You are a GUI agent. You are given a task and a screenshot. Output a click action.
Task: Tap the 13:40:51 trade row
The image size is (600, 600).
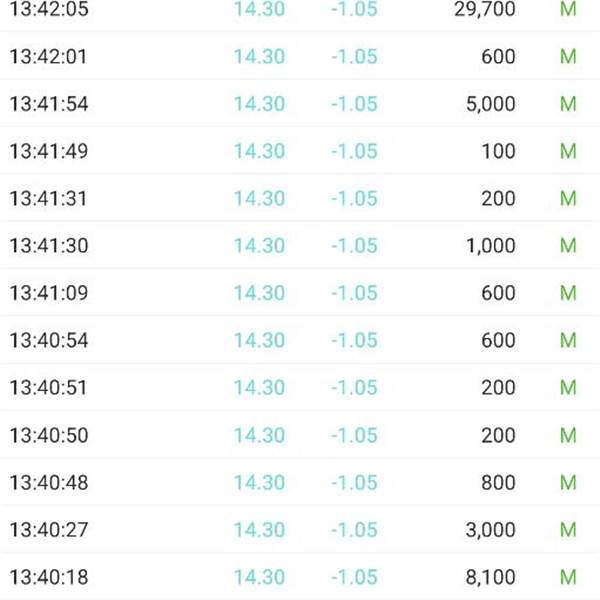click(x=300, y=387)
